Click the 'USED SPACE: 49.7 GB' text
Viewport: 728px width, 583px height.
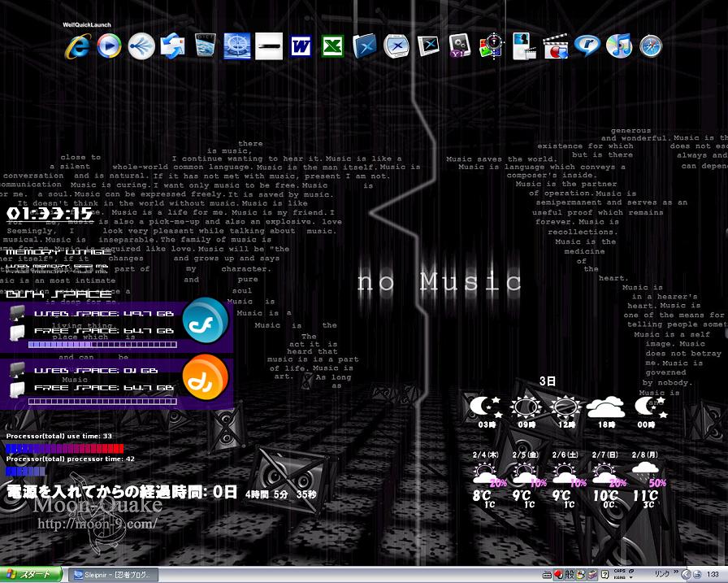pos(104,314)
